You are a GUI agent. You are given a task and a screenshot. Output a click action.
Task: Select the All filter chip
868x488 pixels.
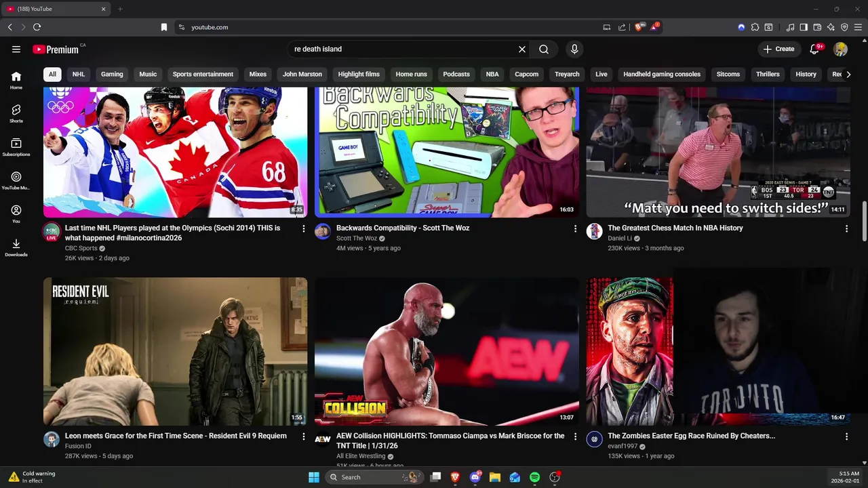click(52, 74)
